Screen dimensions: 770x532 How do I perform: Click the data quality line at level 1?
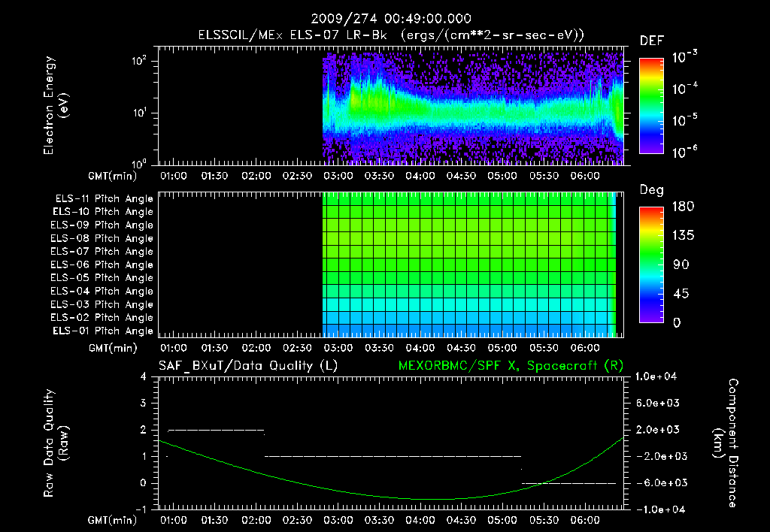[x=393, y=456]
